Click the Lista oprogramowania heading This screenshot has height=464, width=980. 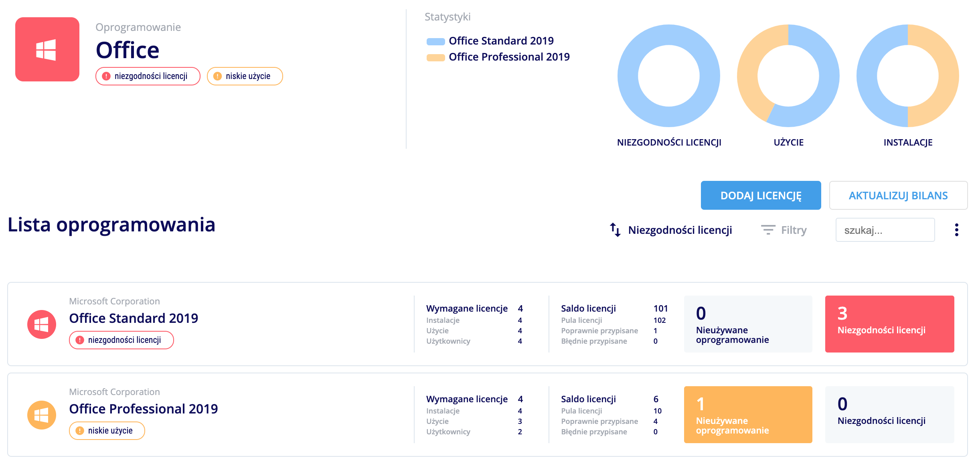[x=111, y=225]
